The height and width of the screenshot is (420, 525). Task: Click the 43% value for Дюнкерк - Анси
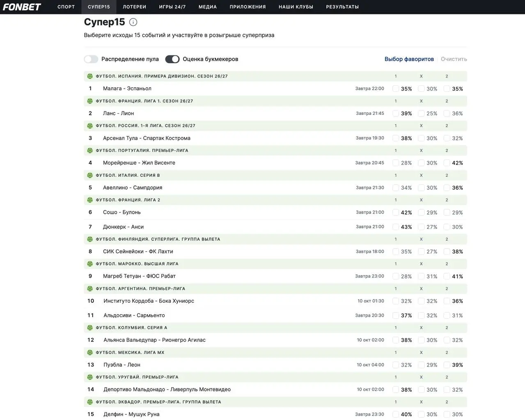point(406,227)
